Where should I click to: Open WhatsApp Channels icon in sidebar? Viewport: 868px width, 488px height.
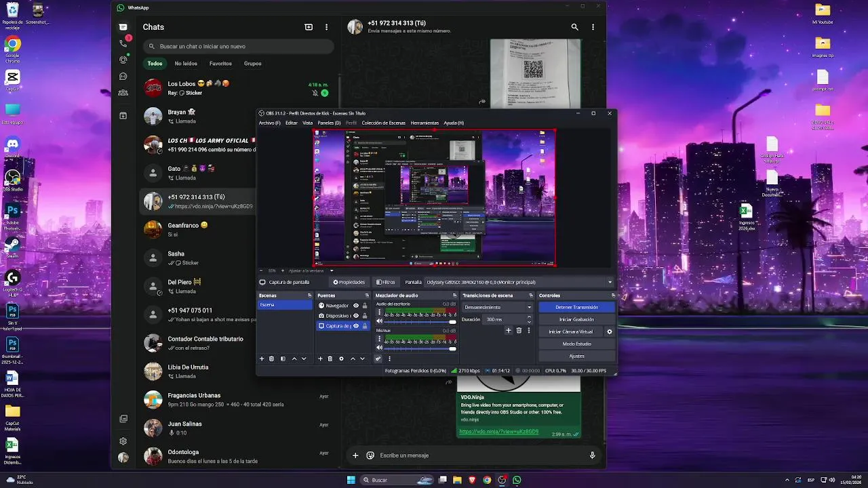pyautogui.click(x=123, y=77)
